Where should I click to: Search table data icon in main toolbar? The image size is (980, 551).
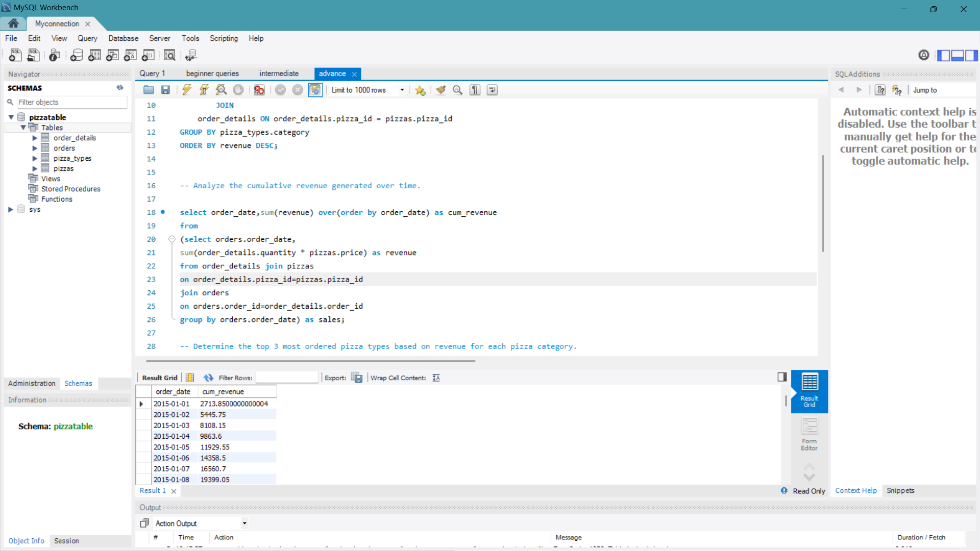[x=169, y=55]
